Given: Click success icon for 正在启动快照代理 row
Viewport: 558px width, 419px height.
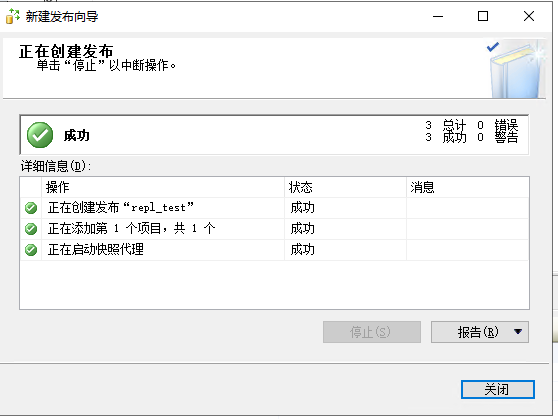Looking at the screenshot, I should tap(31, 250).
